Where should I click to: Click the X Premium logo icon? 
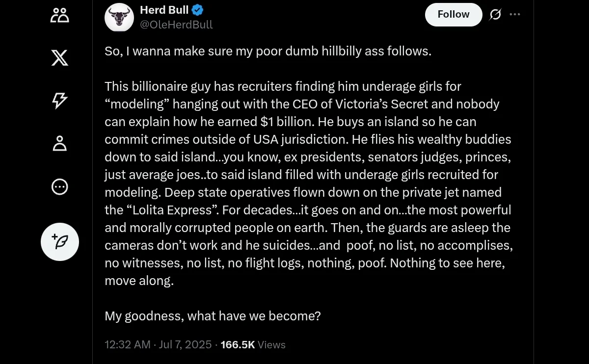(x=60, y=58)
